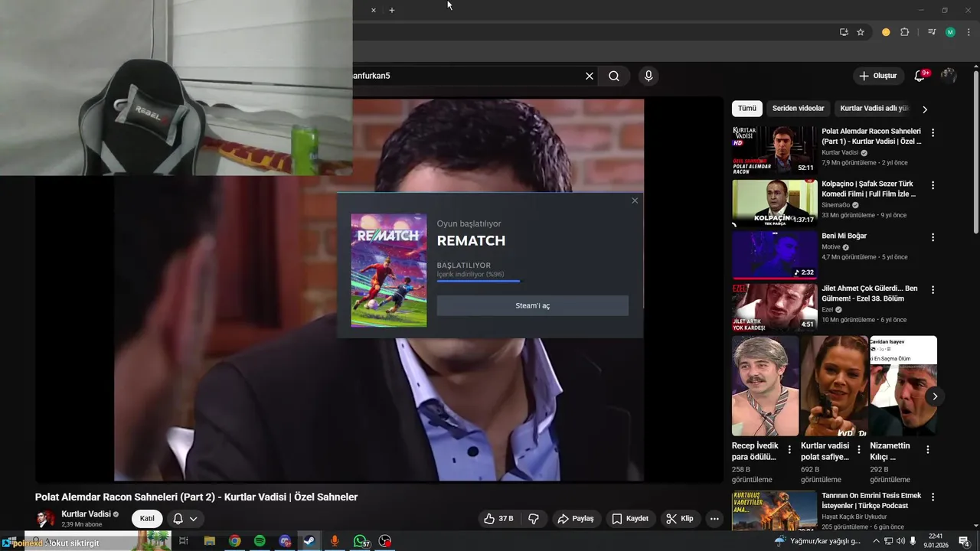This screenshot has height=551, width=980.
Task: Click the Steam'i aç button
Action: coord(533,305)
